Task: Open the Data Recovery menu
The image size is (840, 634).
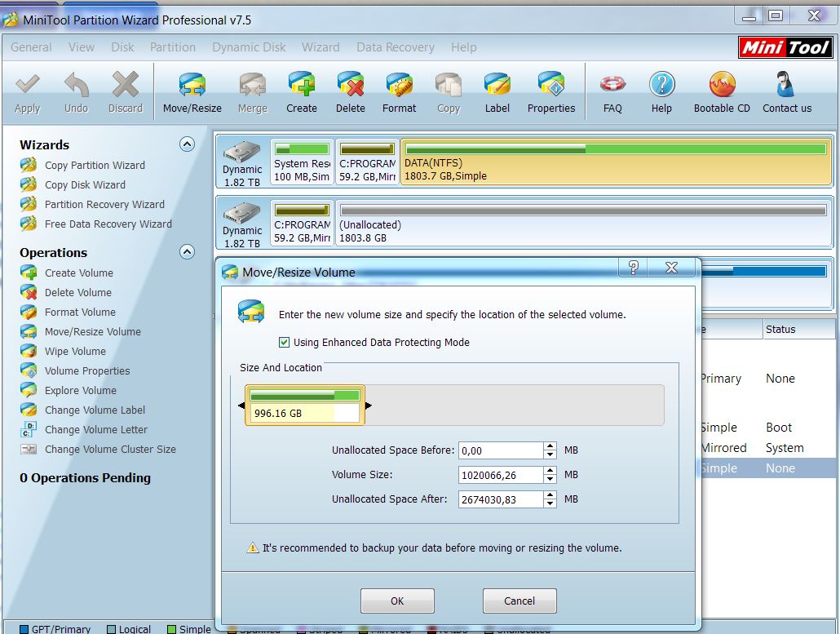Action: 396,47
